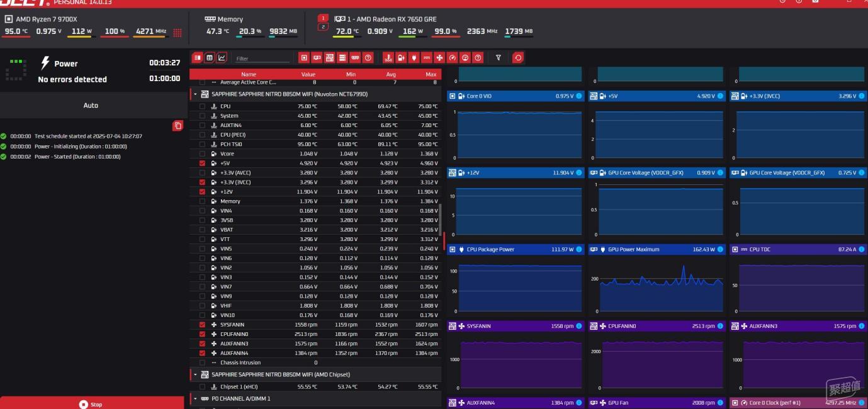Toggle usage gauge sensor type filter
Screen dimensions: 868x409
click(x=465, y=58)
